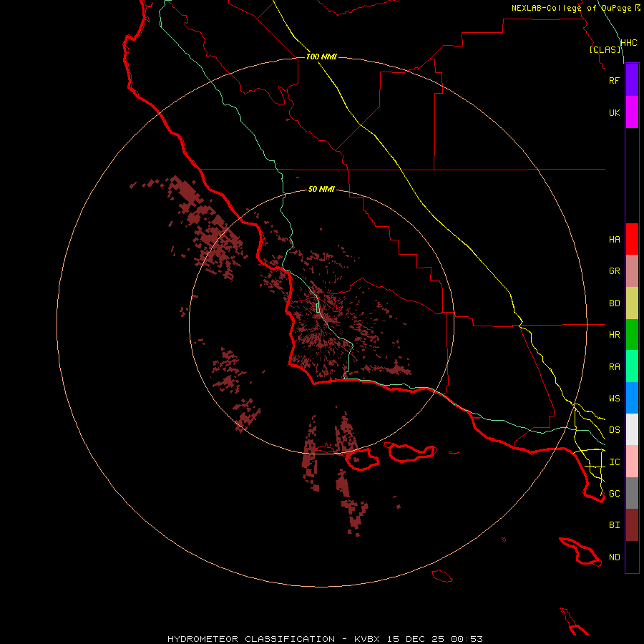Click the ND black legend swatch

(632, 557)
